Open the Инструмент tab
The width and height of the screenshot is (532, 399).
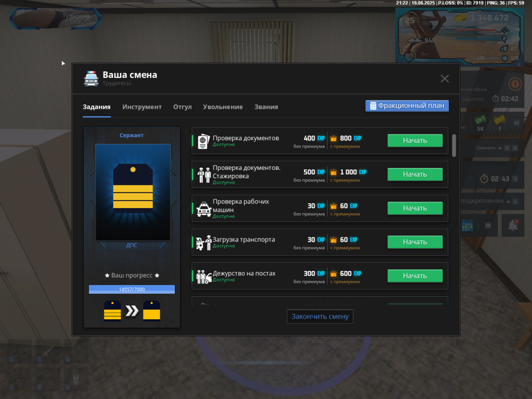tap(142, 107)
